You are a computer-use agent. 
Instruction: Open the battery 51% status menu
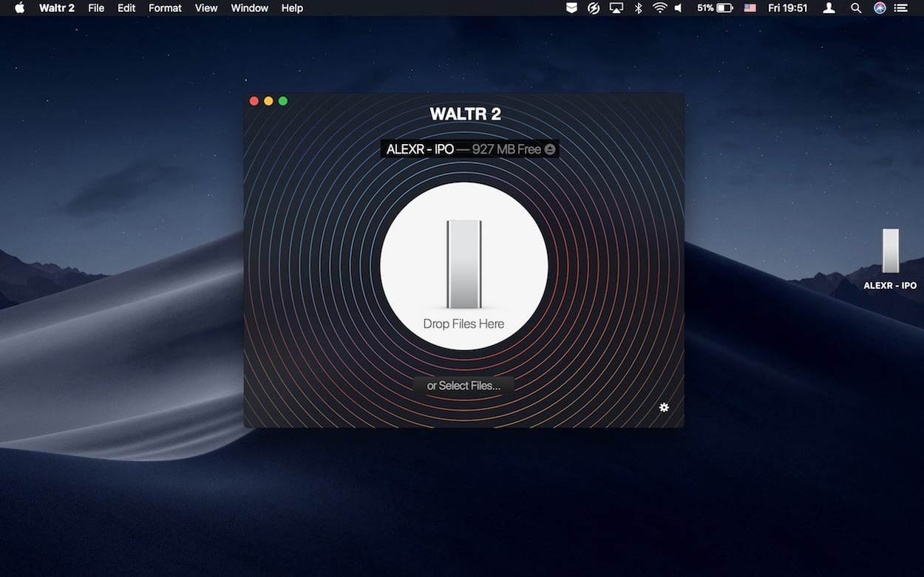[714, 8]
